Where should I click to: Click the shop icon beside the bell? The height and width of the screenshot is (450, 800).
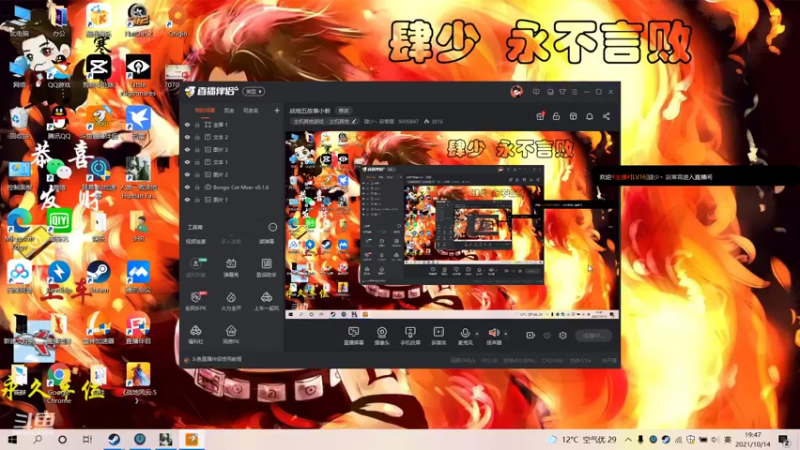coord(573,116)
